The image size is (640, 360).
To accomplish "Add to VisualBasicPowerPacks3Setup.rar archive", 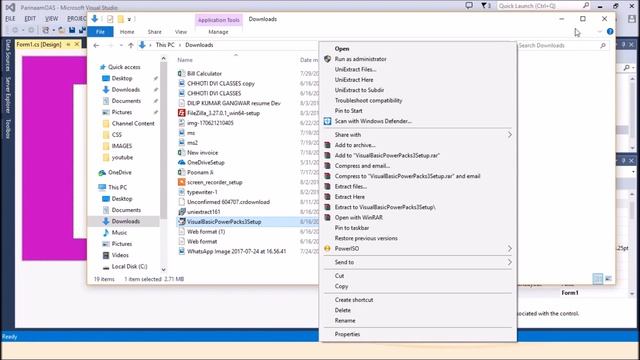I will pos(387,156).
